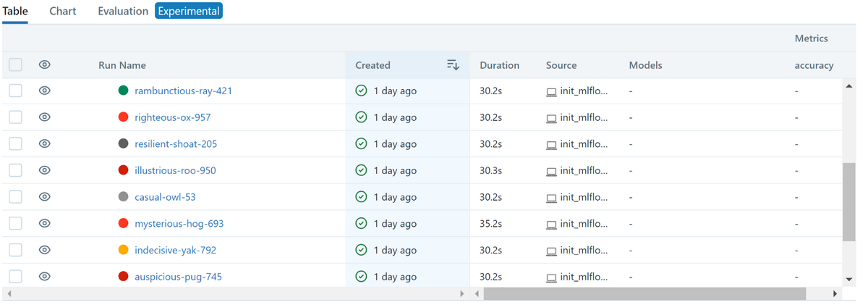Switch to the Chart tab
Image resolution: width=868 pixels, height=305 pixels.
pos(63,12)
